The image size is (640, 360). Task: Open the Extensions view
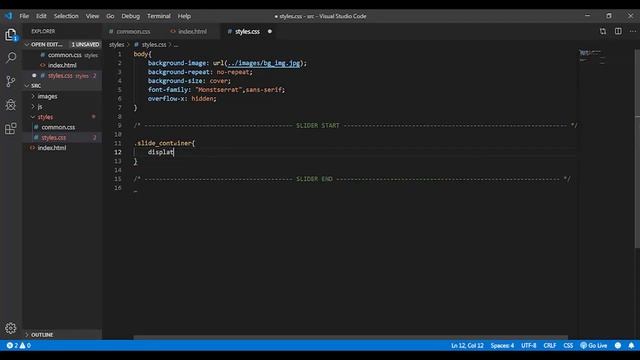pos(11,129)
